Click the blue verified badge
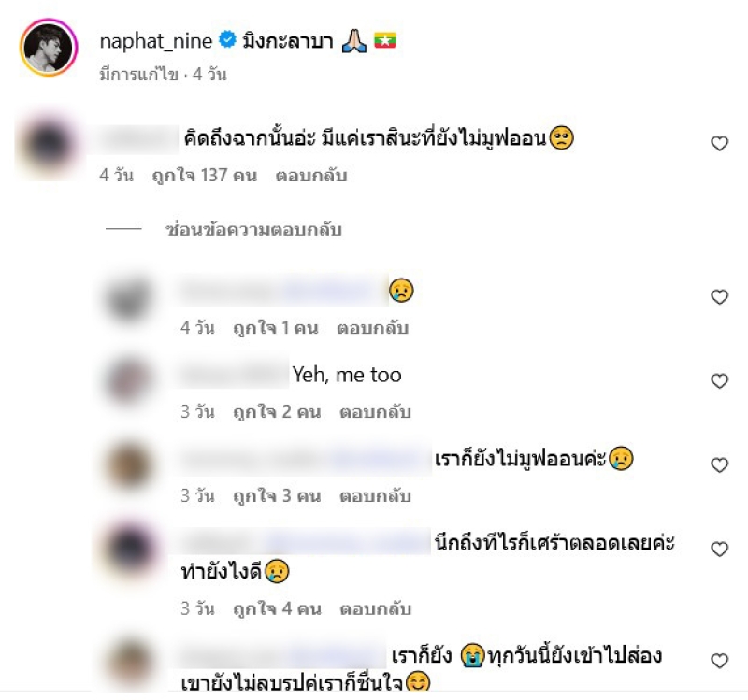 pos(227,39)
